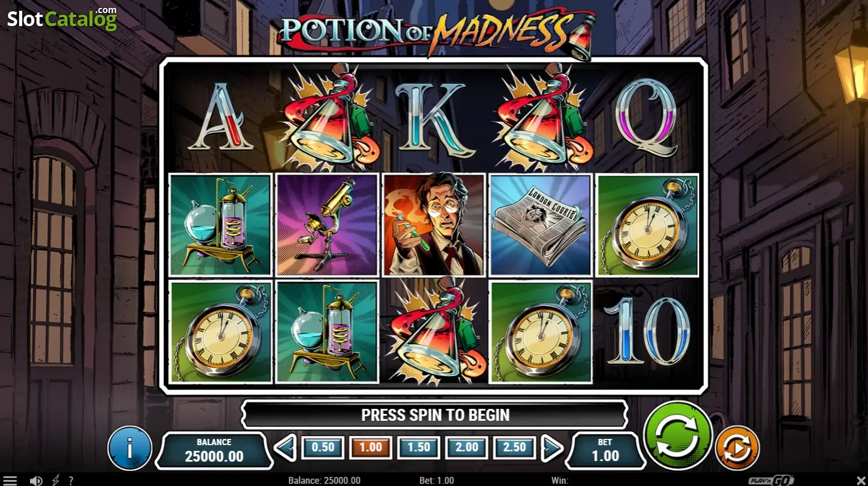
Task: Click the scientist character symbol
Action: tap(434, 225)
